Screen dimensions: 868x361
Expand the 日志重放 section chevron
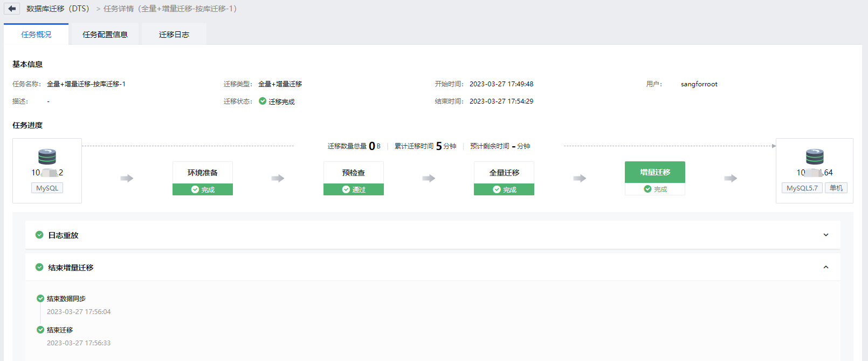[x=825, y=235]
